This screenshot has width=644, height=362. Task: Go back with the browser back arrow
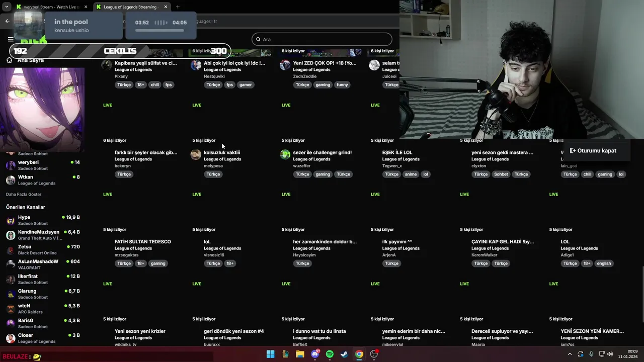click(x=7, y=21)
